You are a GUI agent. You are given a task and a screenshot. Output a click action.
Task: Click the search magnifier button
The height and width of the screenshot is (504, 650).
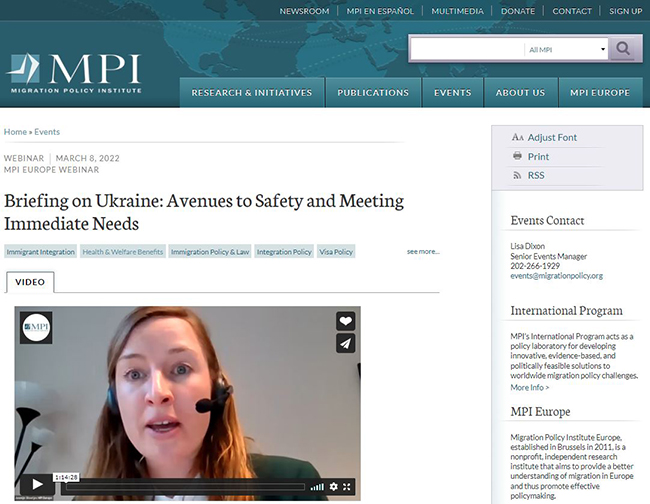[623, 49]
